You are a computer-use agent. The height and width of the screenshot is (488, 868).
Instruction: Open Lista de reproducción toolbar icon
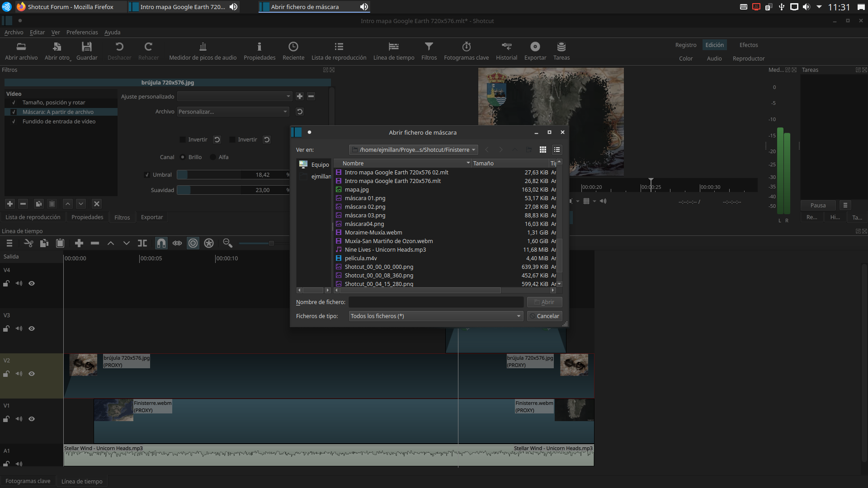[339, 51]
